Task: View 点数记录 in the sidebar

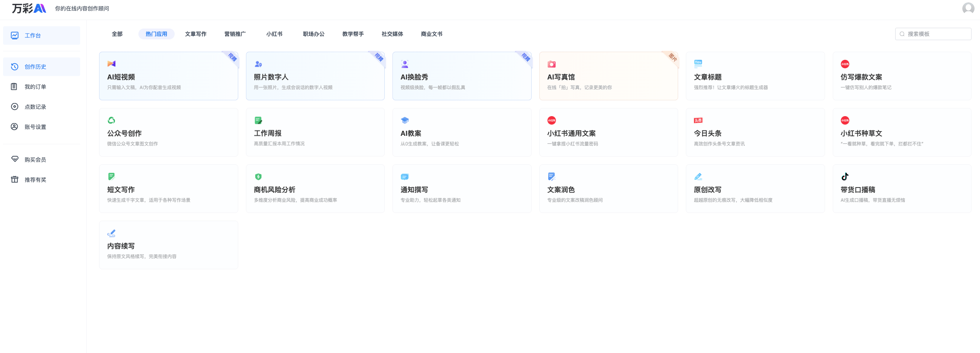Action: tap(42, 107)
